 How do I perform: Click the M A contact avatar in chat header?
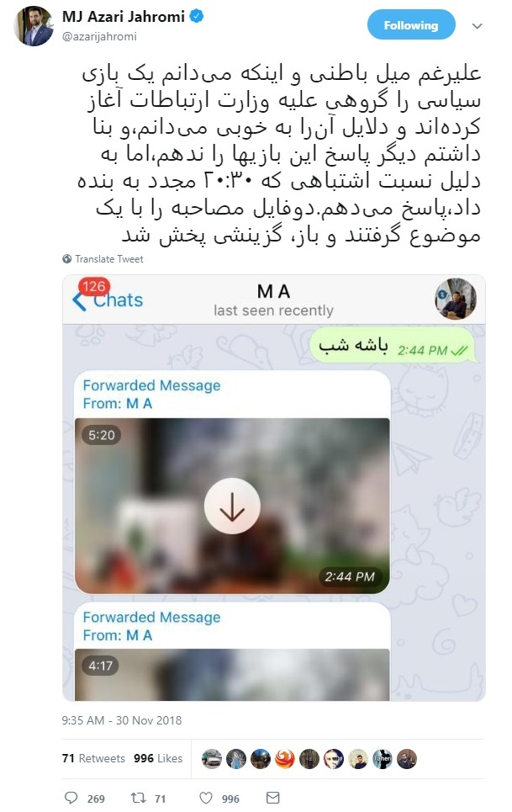pyautogui.click(x=456, y=299)
